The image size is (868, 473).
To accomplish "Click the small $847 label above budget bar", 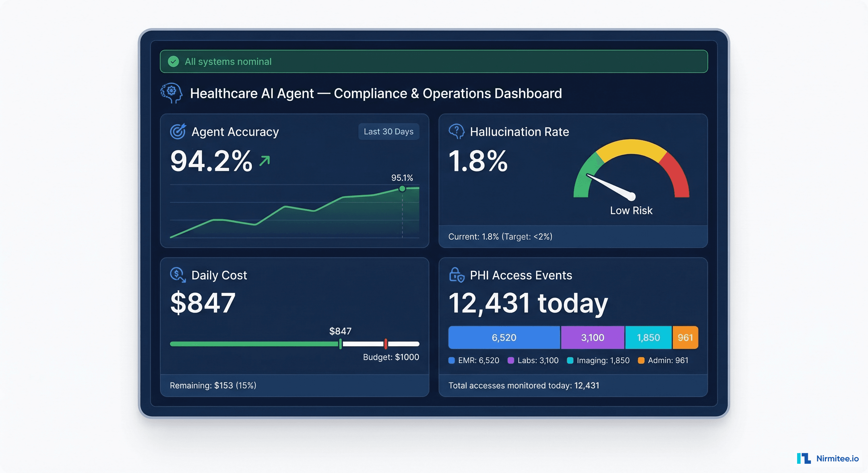I will coord(340,331).
